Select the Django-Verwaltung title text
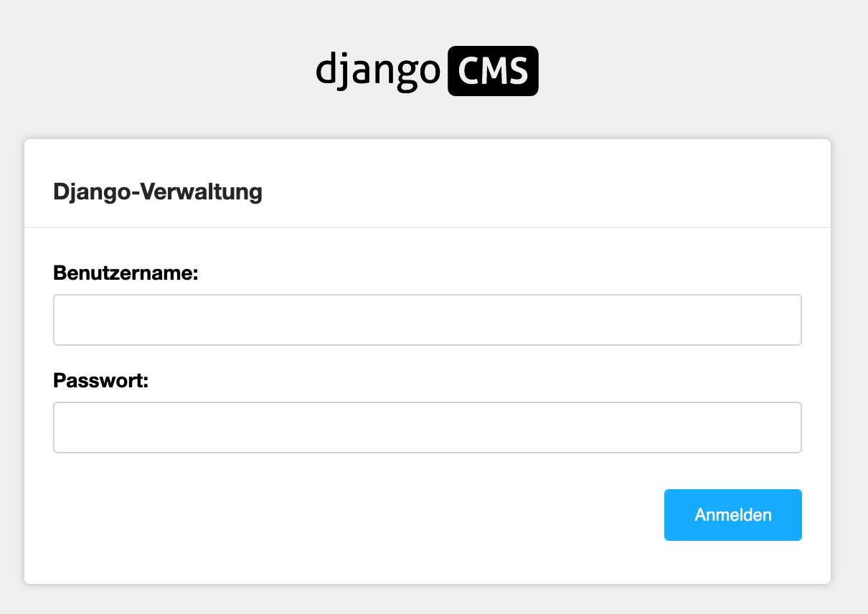 click(x=158, y=192)
